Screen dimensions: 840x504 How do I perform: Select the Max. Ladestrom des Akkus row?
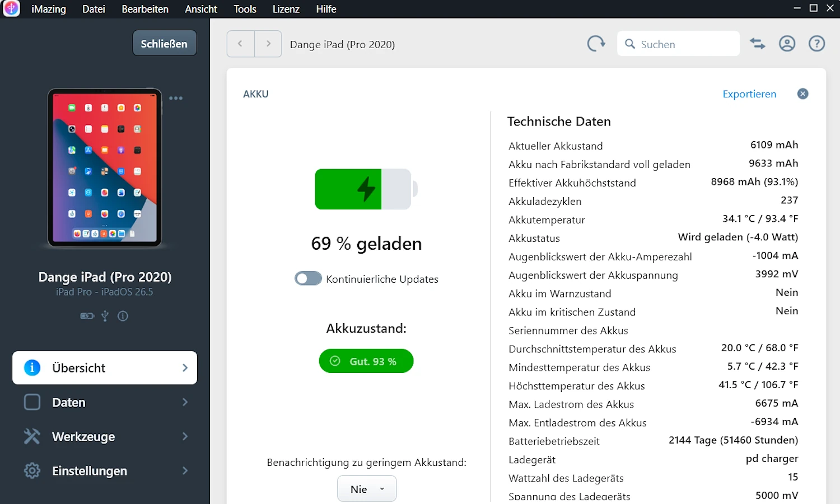tap(653, 404)
